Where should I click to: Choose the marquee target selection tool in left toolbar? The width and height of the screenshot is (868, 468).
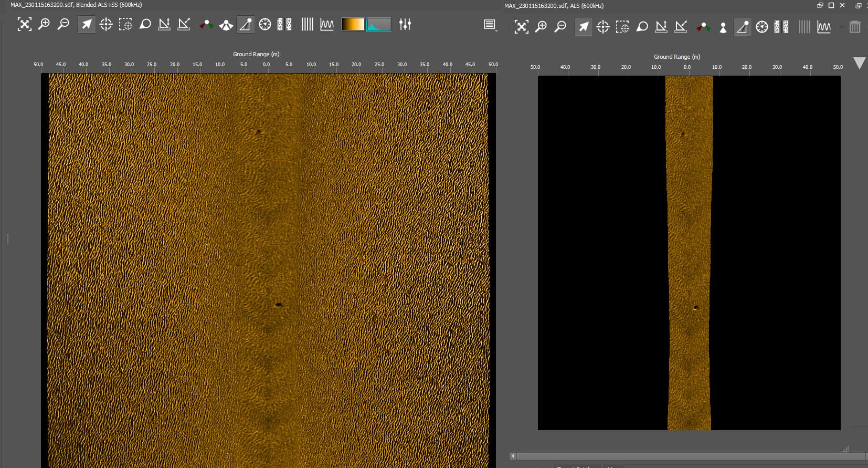[x=125, y=24]
